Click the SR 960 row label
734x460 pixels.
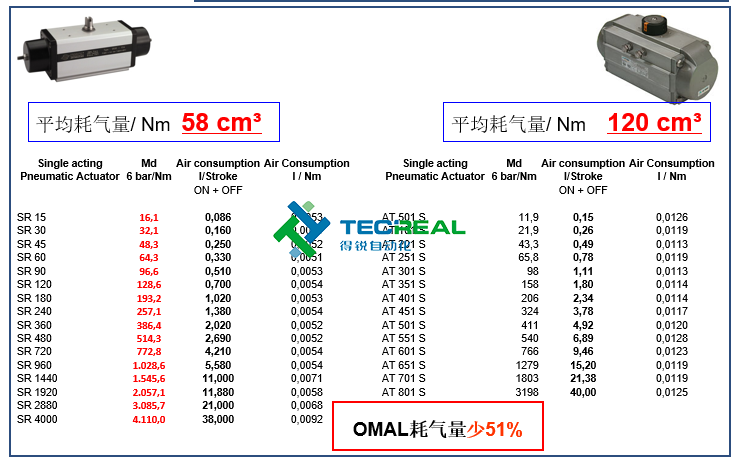35,365
